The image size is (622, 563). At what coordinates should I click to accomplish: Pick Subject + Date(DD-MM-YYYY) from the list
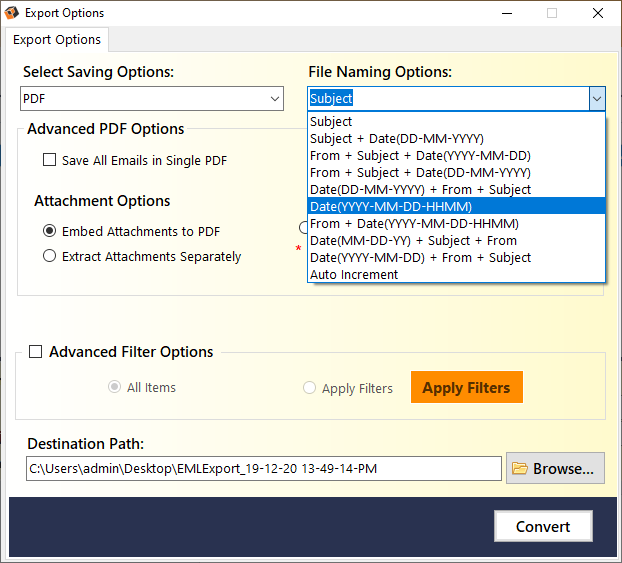(457, 138)
